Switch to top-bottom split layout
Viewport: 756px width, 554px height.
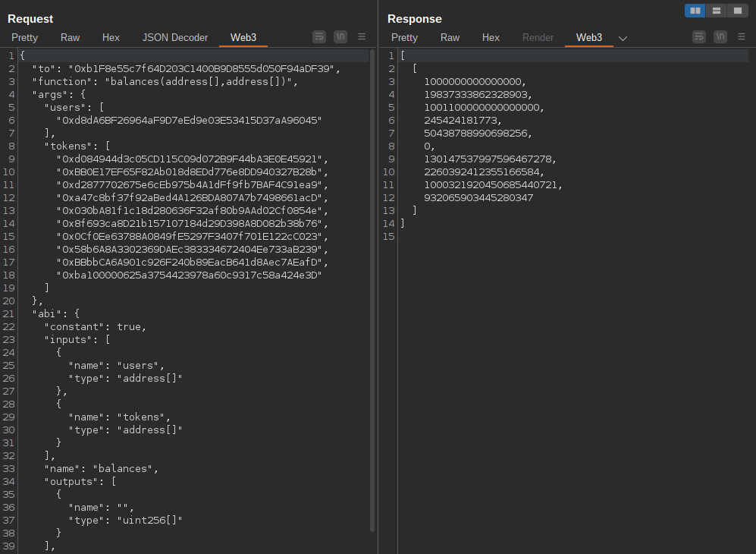pos(717,11)
